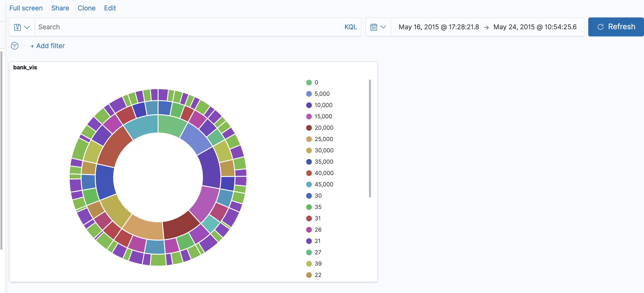Click legend label 39

(x=318, y=264)
